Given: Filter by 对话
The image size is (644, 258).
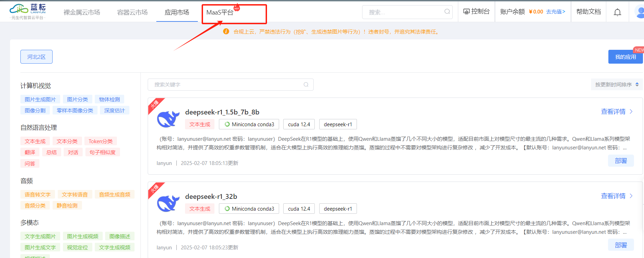Looking at the screenshot, I should click(x=73, y=152).
